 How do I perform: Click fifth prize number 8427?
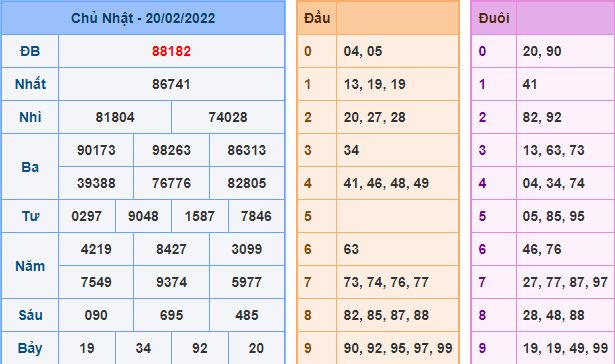click(171, 249)
